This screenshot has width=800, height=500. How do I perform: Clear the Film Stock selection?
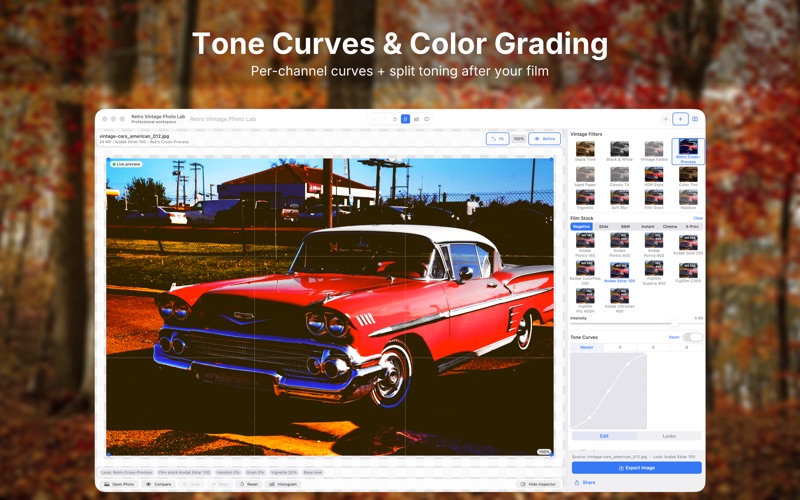point(698,218)
